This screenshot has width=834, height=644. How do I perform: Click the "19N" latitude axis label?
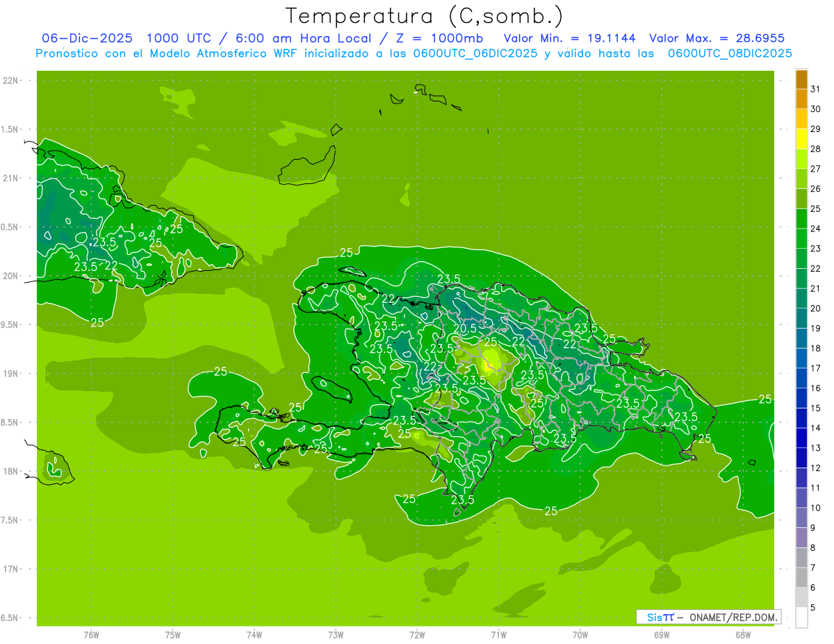tap(11, 374)
